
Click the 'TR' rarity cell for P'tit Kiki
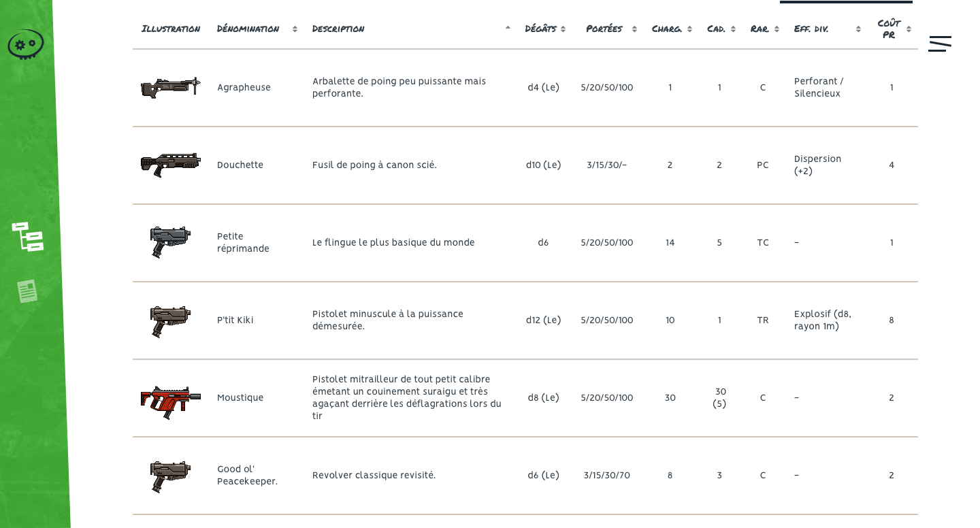click(x=763, y=320)
